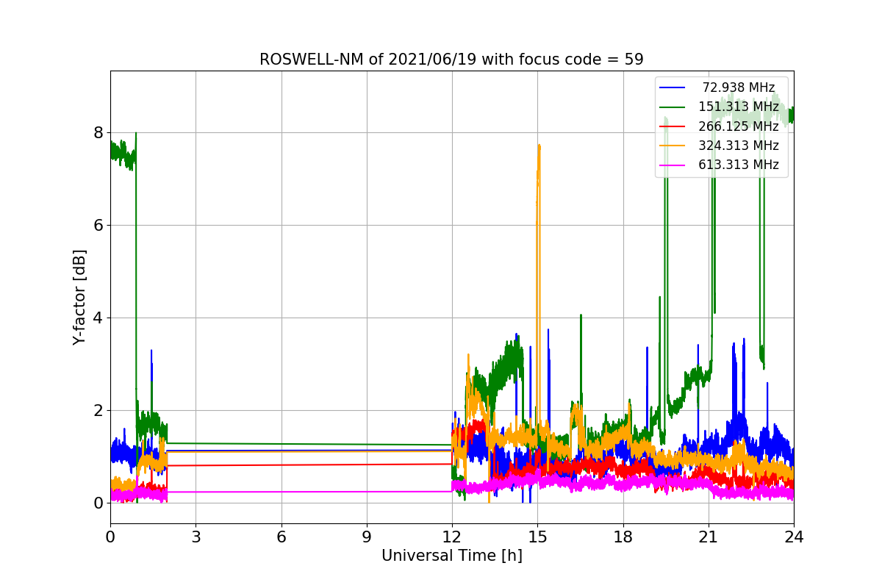Select the 72.938 MHz legend label
Screen dimensions: 882x588
[739, 87]
